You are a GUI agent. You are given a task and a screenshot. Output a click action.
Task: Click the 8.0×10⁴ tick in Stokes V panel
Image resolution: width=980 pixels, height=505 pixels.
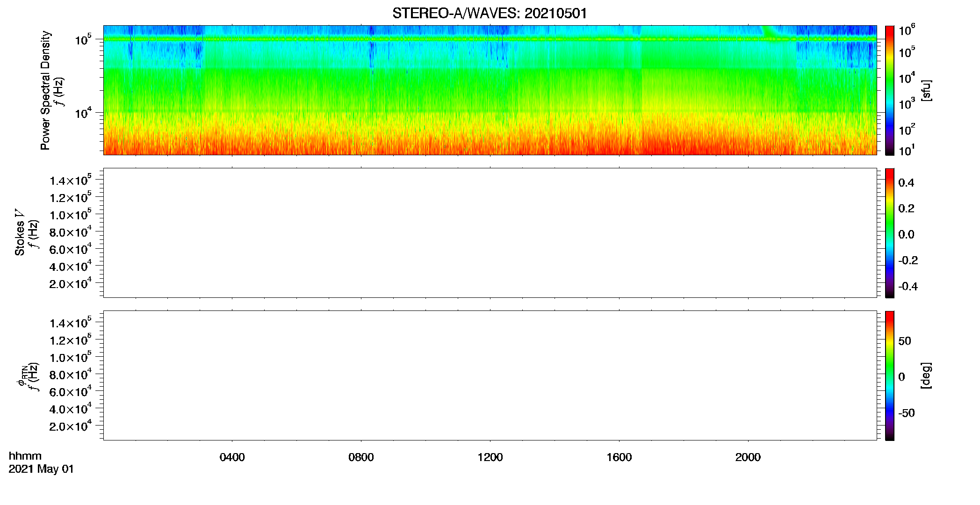coord(70,231)
